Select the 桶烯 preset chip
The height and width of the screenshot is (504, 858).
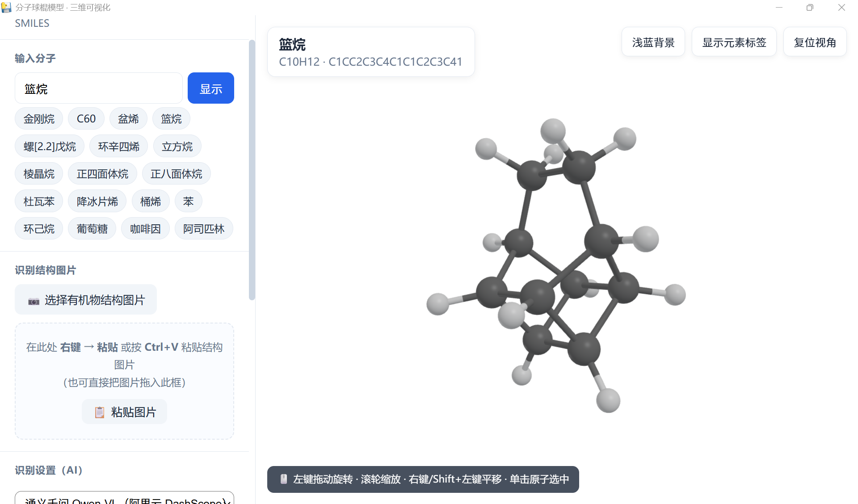(151, 201)
